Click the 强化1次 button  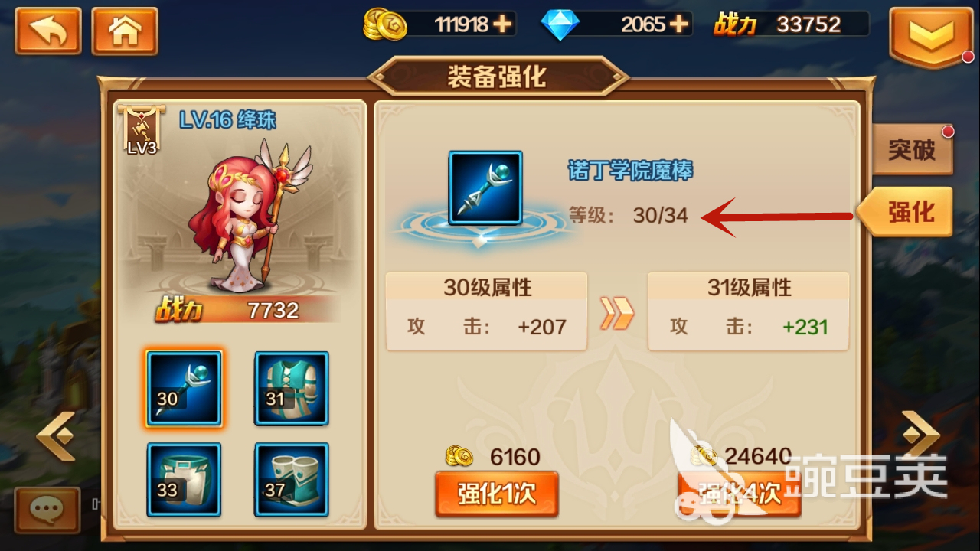click(x=497, y=494)
